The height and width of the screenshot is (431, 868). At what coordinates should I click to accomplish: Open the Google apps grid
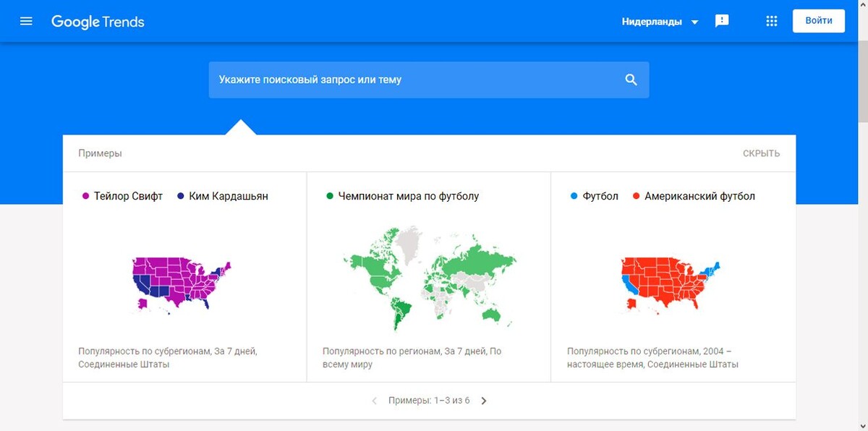tap(771, 21)
